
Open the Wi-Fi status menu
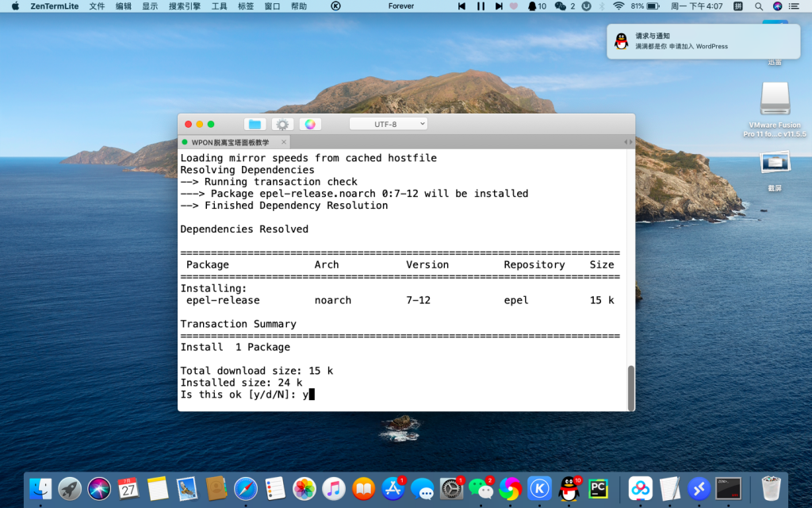pos(619,6)
